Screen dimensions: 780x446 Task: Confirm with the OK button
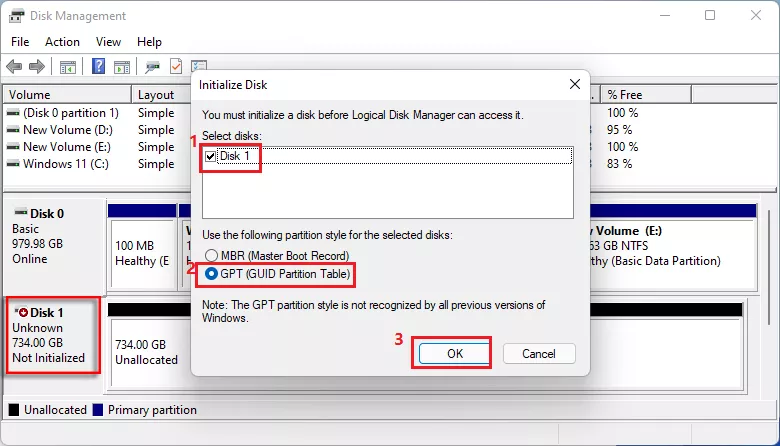455,354
